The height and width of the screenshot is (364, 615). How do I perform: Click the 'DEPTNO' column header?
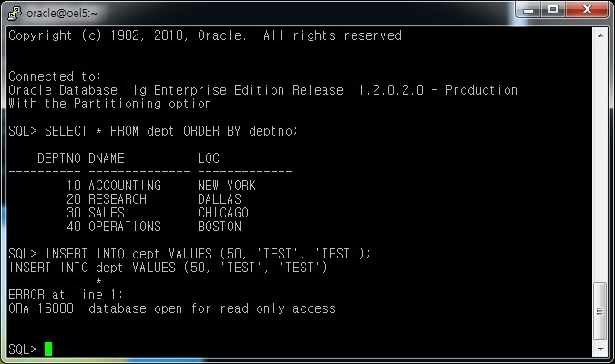tap(59, 158)
